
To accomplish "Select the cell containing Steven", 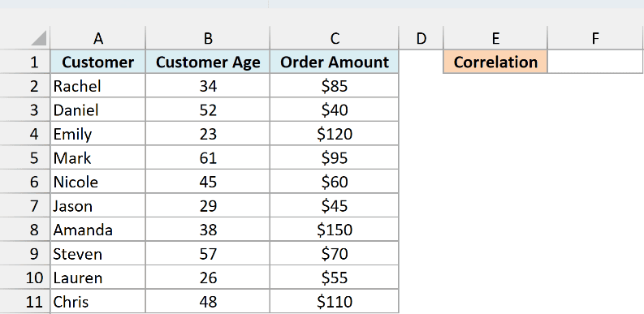I will click(97, 254).
